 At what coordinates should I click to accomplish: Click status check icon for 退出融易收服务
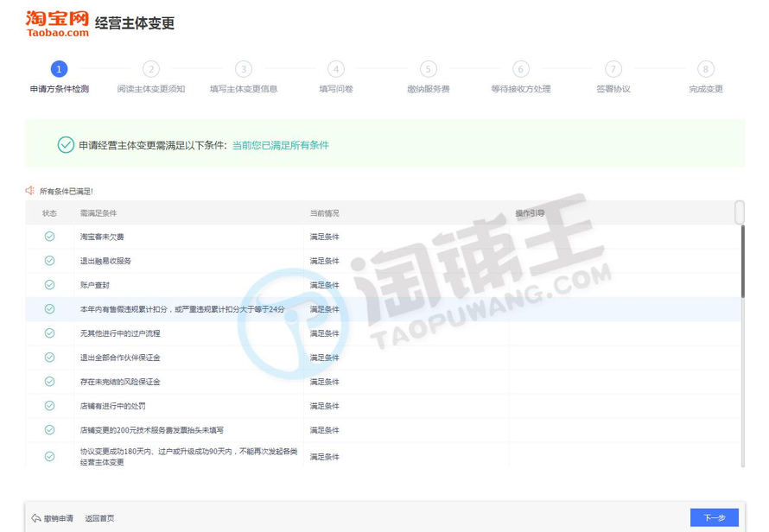49,260
